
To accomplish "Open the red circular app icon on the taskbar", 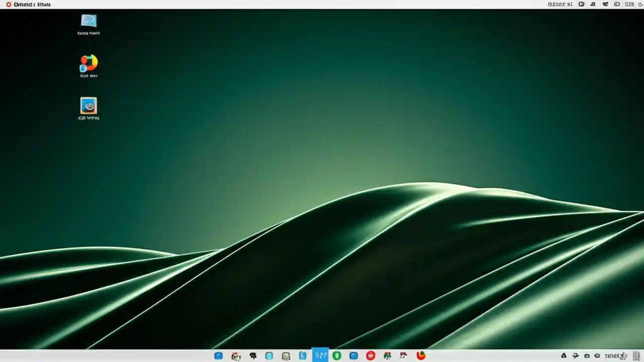I will [370, 356].
